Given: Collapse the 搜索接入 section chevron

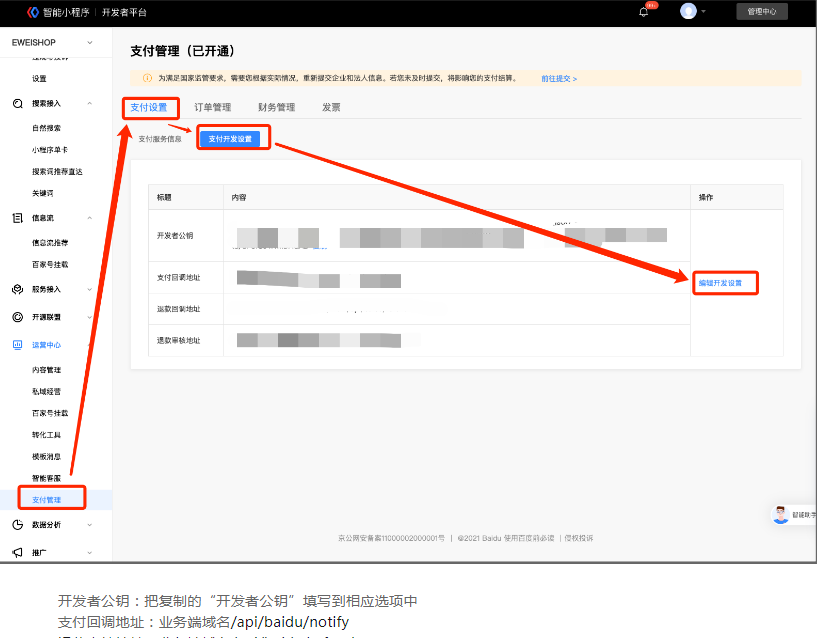Looking at the screenshot, I should tap(90, 103).
